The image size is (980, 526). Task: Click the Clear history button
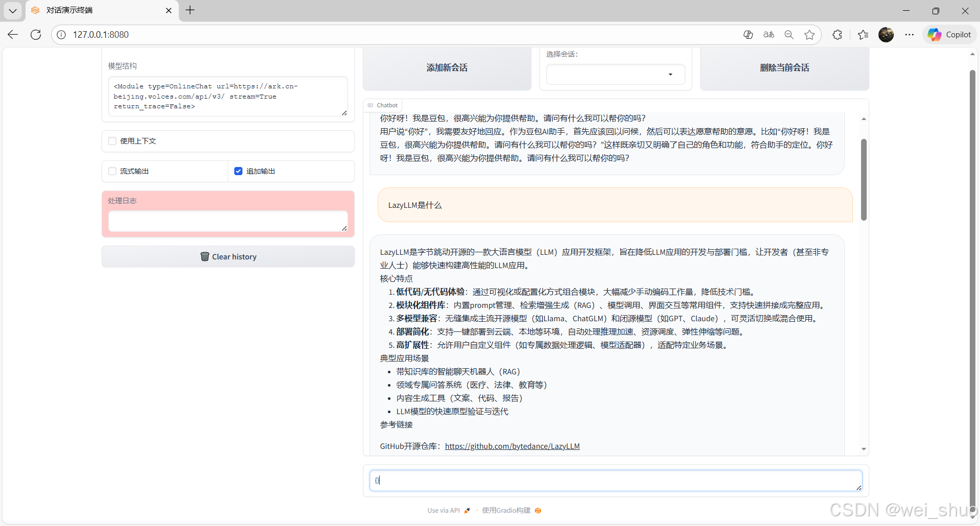click(228, 256)
